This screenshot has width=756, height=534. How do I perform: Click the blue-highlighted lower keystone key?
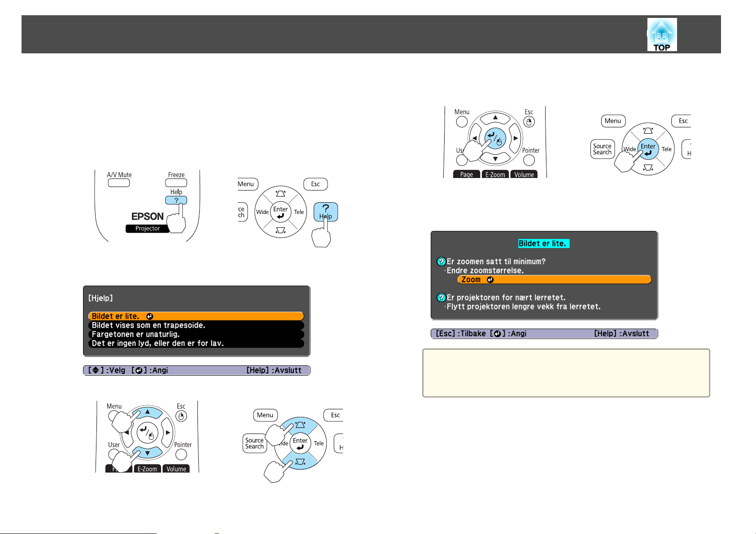click(x=300, y=462)
